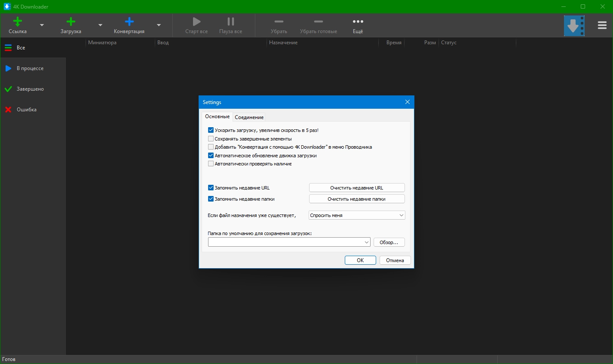Expand the dropdown arrow next to Ссылка

[x=42, y=25]
